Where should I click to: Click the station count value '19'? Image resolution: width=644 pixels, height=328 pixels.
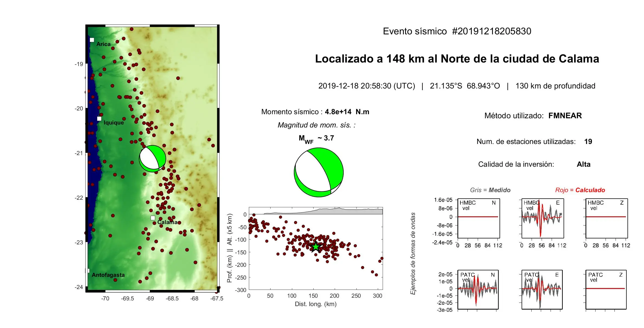(x=588, y=142)
